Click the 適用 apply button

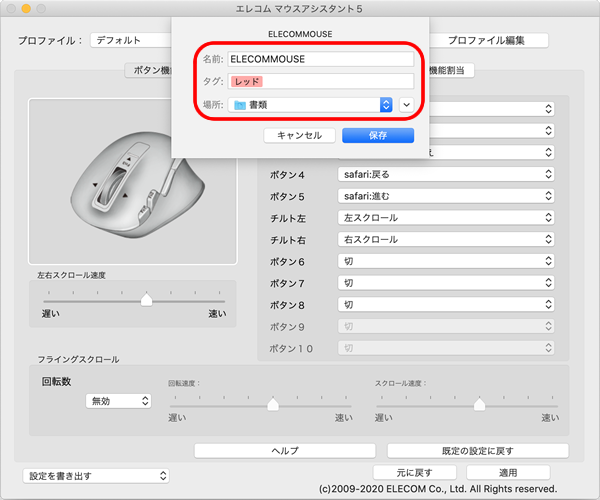click(x=508, y=473)
